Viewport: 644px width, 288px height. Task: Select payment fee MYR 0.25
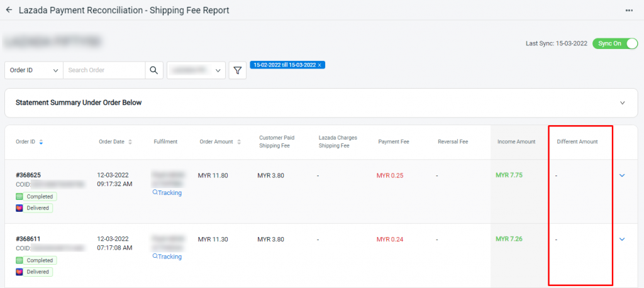(390, 175)
